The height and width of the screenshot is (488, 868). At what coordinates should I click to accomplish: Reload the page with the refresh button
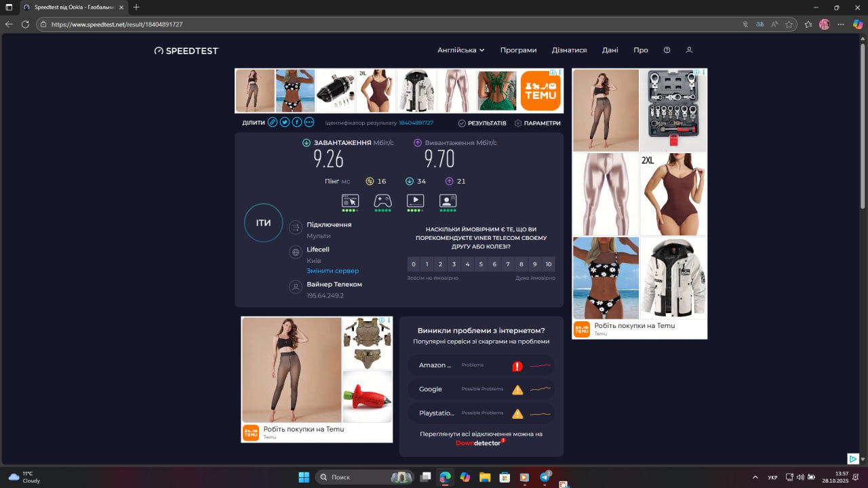[x=25, y=24]
